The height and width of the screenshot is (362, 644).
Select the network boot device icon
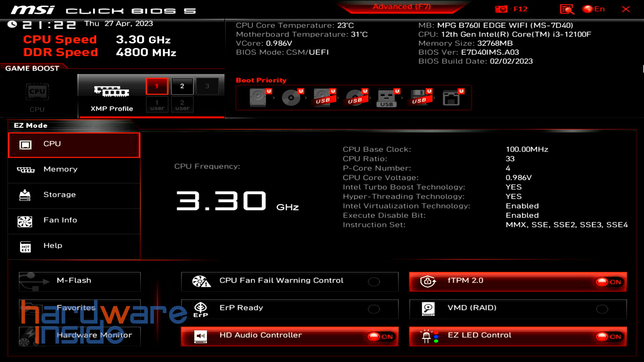coord(451,98)
